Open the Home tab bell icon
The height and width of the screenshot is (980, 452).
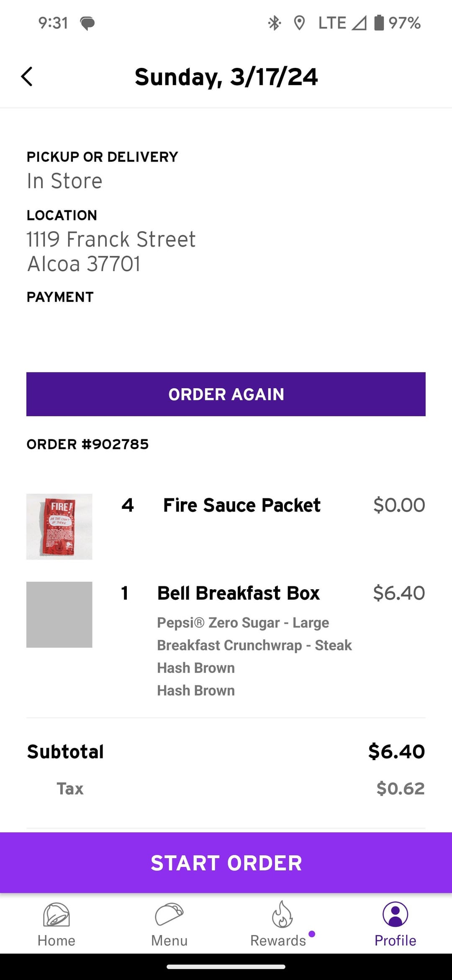(56, 915)
